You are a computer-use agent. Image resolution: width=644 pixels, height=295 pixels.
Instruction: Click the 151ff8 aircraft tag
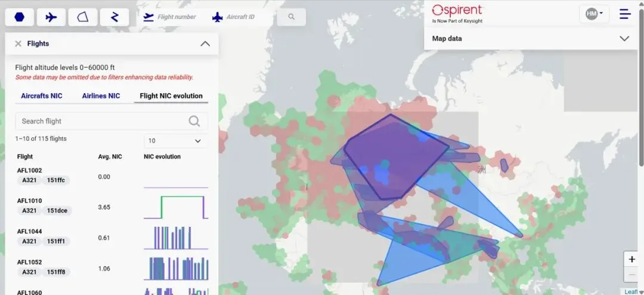pos(56,272)
